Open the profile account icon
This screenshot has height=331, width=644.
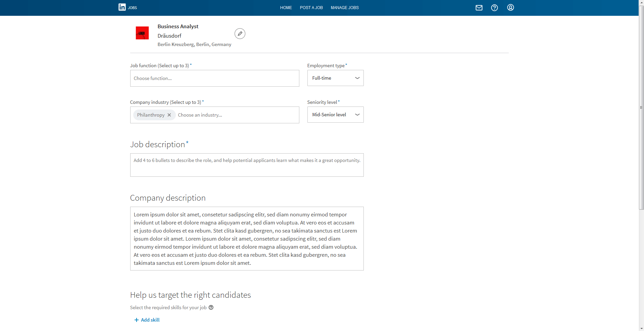pos(510,7)
